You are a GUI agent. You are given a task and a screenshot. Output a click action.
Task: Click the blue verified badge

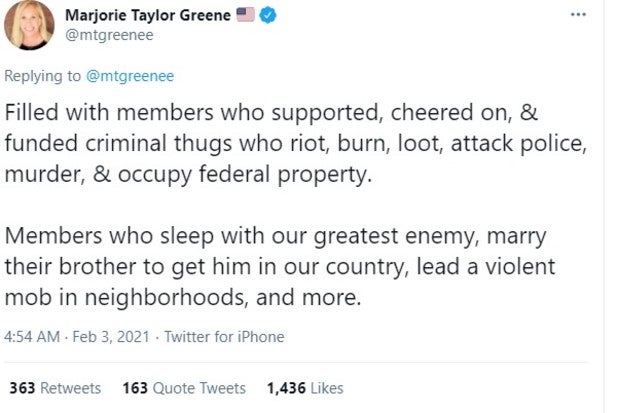[269, 17]
